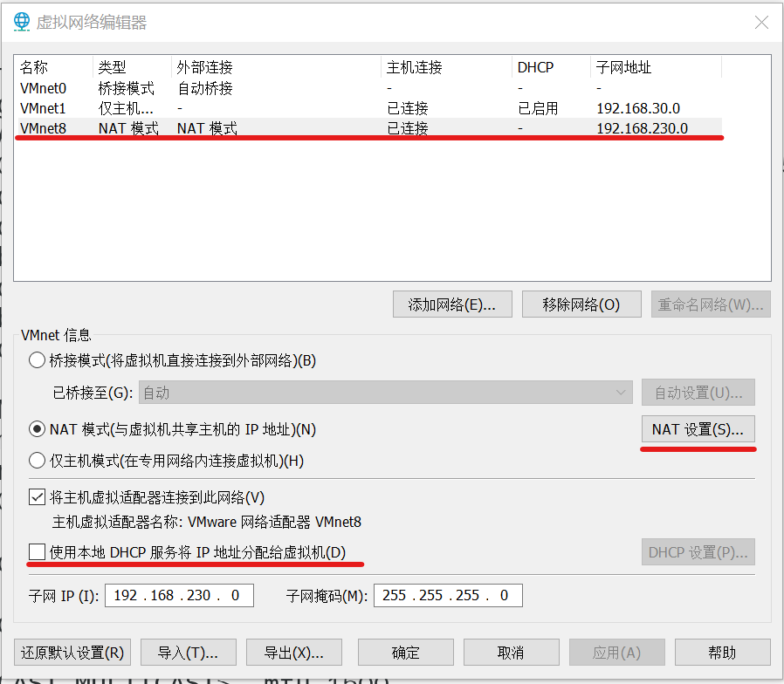The width and height of the screenshot is (784, 684).
Task: Click the DHCP 设置(P)... button
Action: click(698, 552)
